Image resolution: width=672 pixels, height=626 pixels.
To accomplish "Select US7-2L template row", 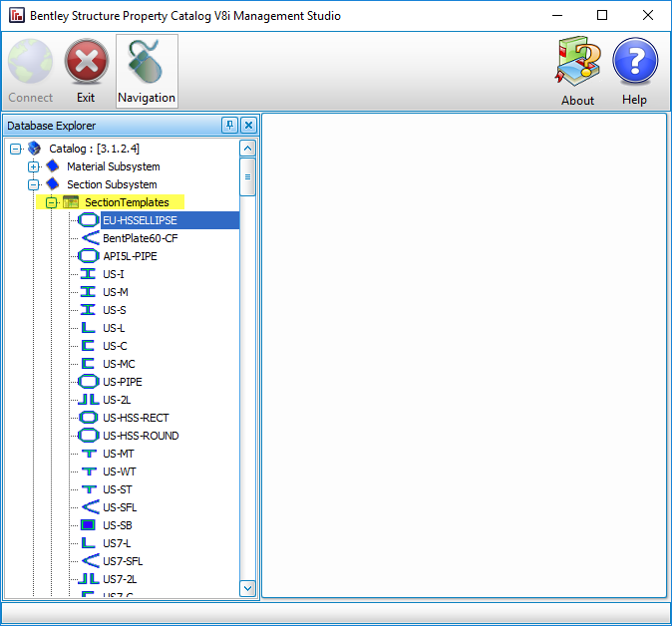I will pos(120,579).
